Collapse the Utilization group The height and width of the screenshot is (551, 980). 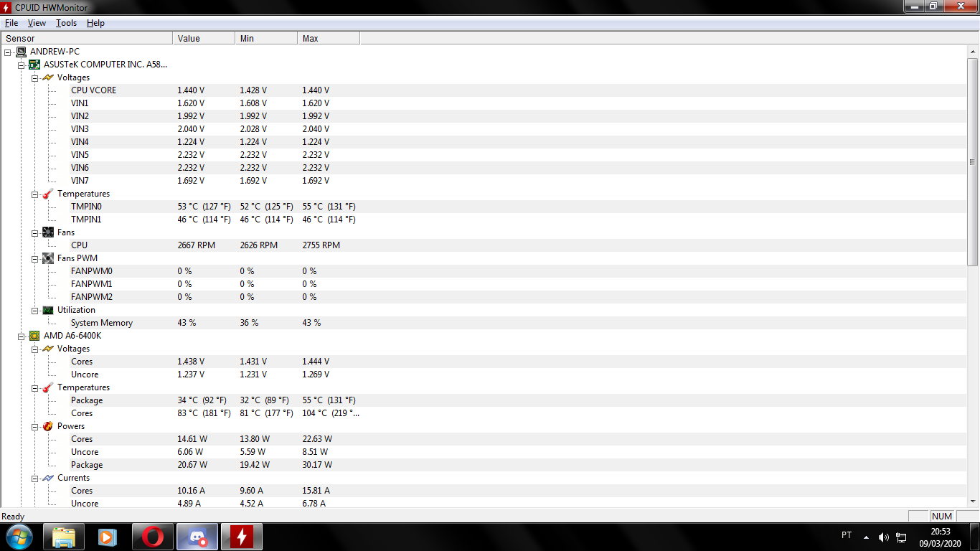(35, 310)
